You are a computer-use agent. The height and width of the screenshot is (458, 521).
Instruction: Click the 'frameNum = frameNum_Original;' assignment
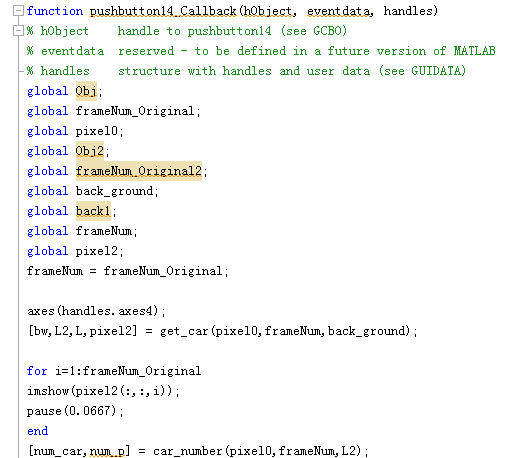point(128,271)
